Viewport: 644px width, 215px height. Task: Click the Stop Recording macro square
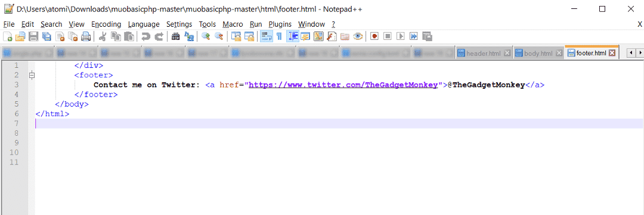click(x=388, y=36)
